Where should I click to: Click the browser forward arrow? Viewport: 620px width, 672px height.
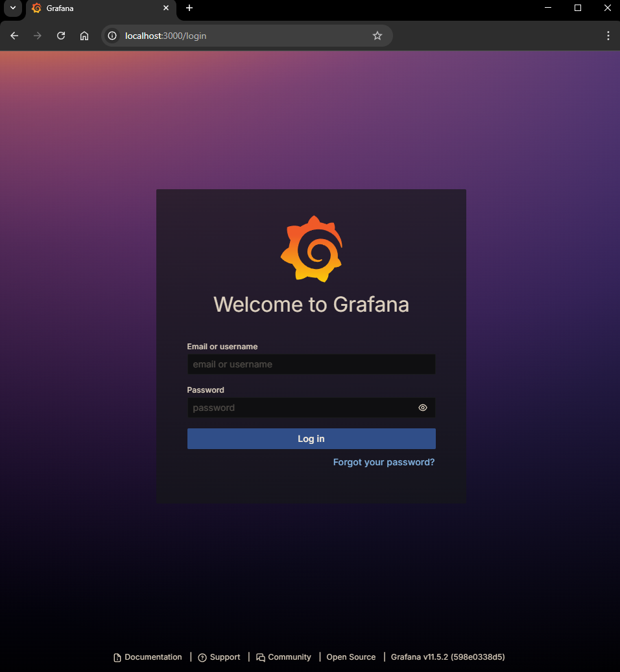[x=38, y=36]
